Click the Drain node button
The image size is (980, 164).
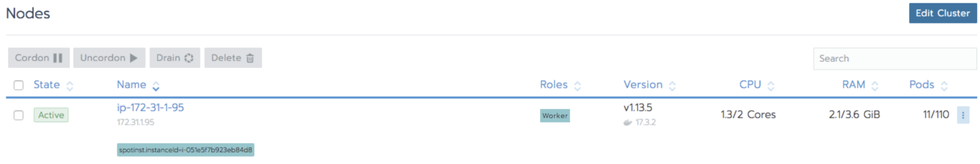174,58
